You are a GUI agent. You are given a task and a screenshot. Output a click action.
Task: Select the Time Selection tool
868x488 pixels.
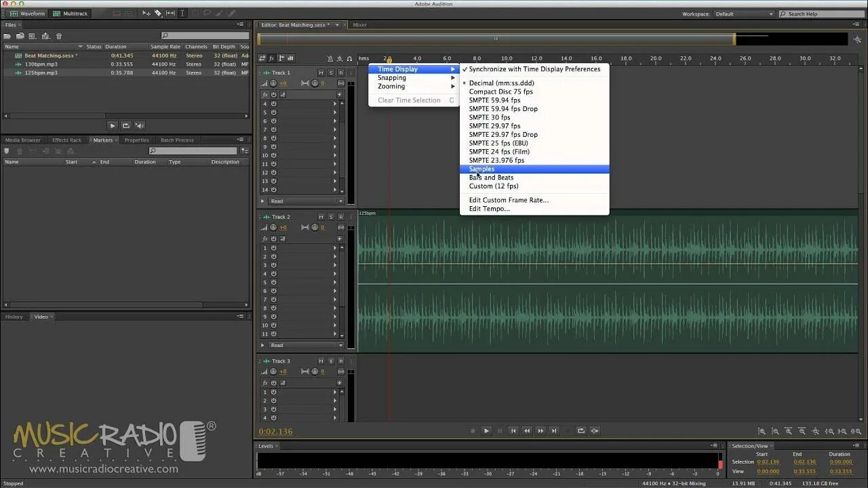tap(182, 14)
